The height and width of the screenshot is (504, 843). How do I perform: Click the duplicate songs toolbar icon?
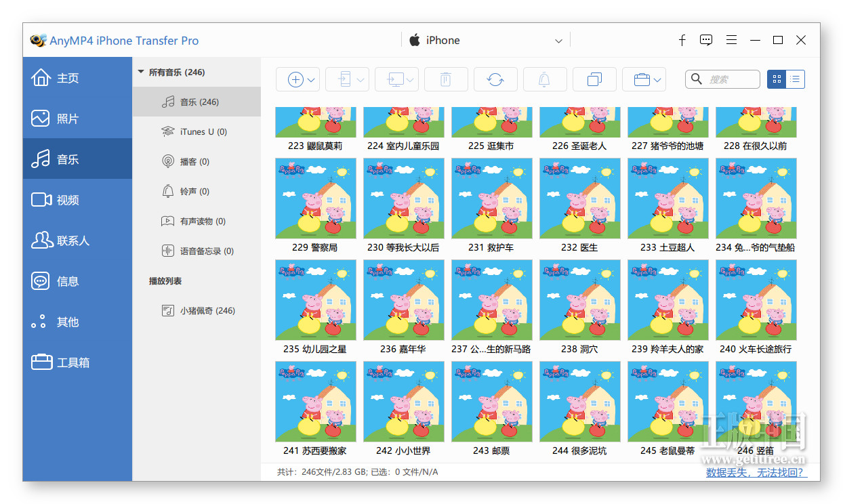(x=594, y=79)
